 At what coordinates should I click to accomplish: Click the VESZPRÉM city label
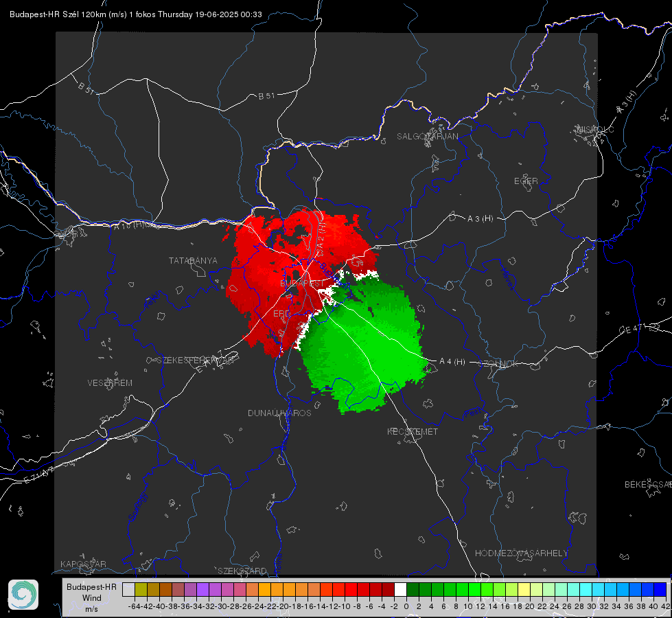click(x=110, y=383)
